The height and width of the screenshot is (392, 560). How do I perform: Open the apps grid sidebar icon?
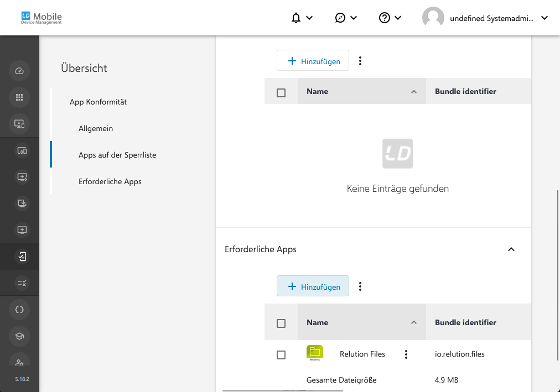point(19,97)
